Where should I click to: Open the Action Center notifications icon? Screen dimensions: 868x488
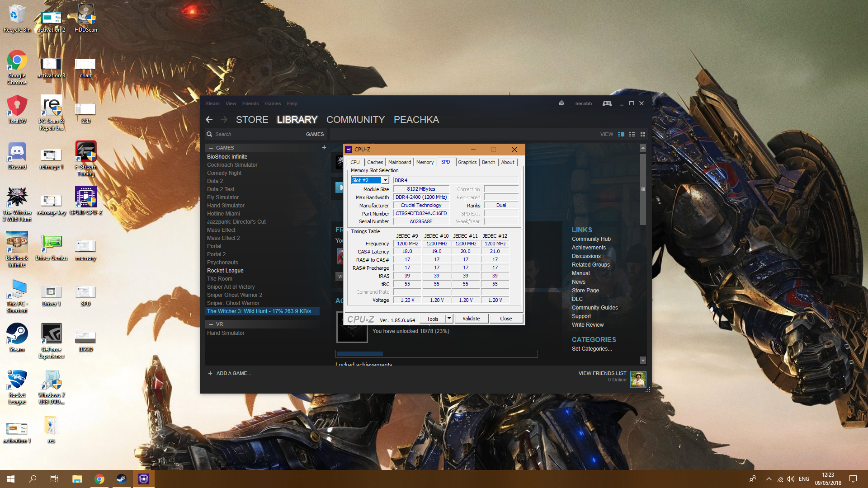(853, 479)
